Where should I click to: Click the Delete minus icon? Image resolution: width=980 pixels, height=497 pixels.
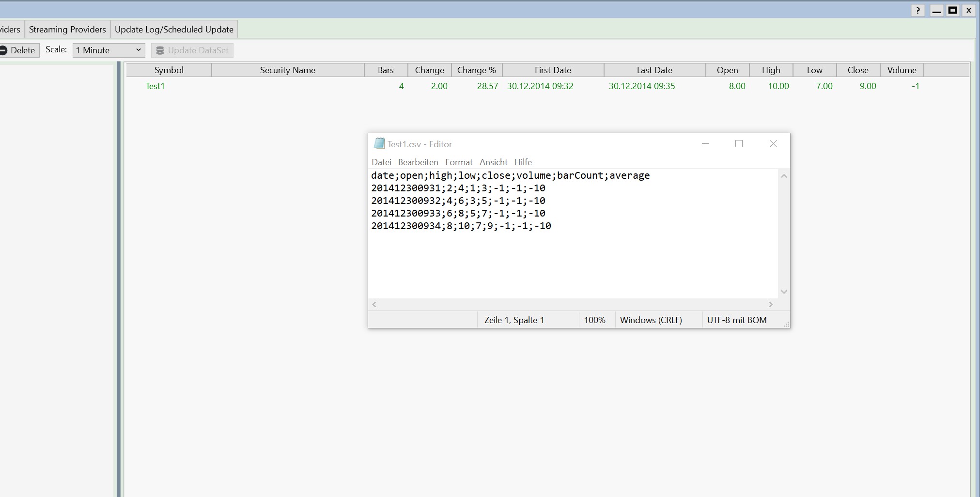point(3,50)
